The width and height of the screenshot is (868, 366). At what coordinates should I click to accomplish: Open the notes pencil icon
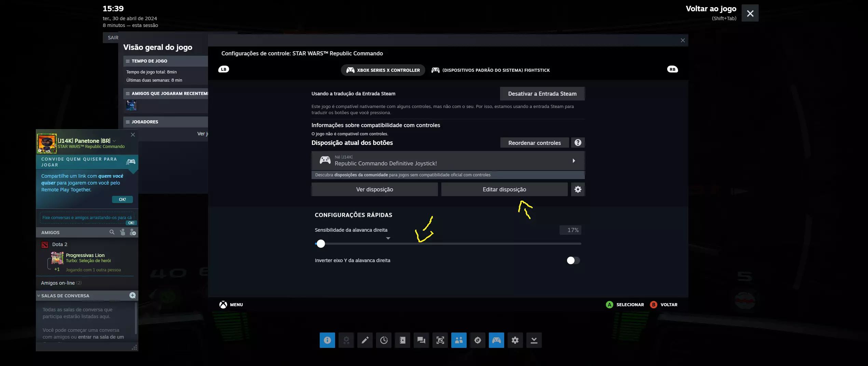click(x=365, y=340)
